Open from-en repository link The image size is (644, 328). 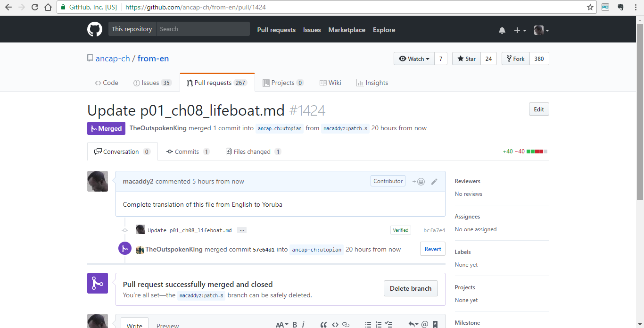pyautogui.click(x=153, y=59)
